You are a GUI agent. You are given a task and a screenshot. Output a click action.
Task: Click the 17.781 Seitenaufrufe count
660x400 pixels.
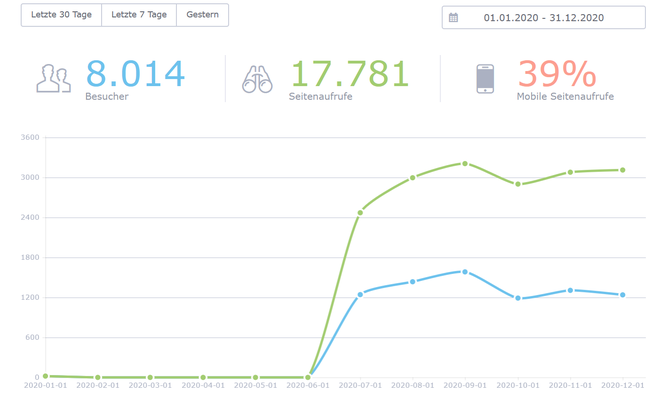[x=350, y=74]
